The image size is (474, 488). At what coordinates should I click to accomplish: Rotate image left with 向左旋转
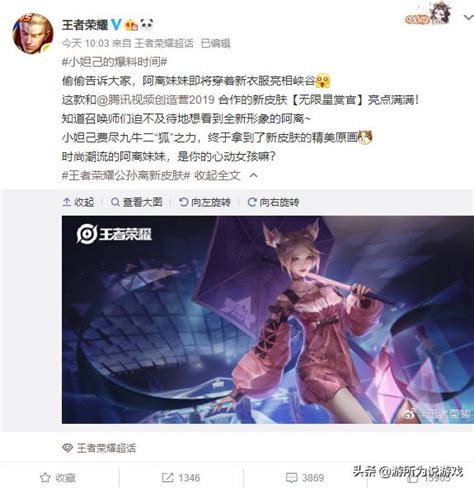tap(205, 202)
